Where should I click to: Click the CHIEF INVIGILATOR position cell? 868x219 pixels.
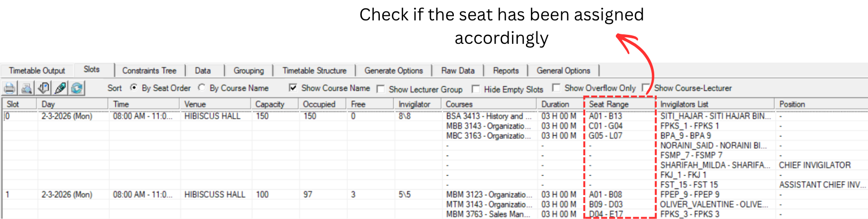pos(815,165)
